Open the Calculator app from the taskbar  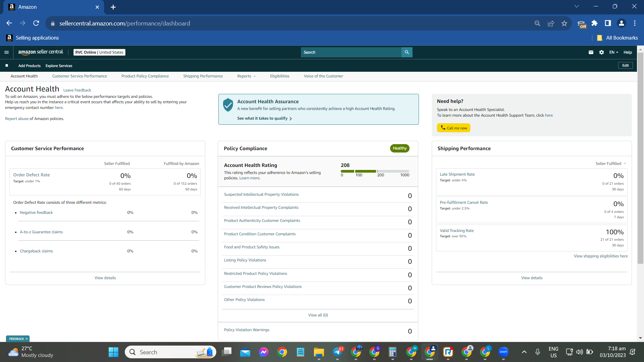[392, 352]
